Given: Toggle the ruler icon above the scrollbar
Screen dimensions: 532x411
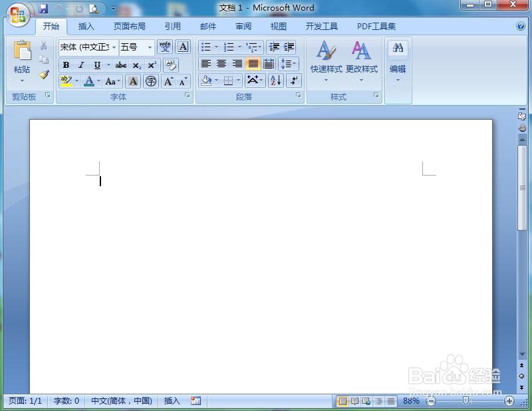Looking at the screenshot, I should [522, 116].
